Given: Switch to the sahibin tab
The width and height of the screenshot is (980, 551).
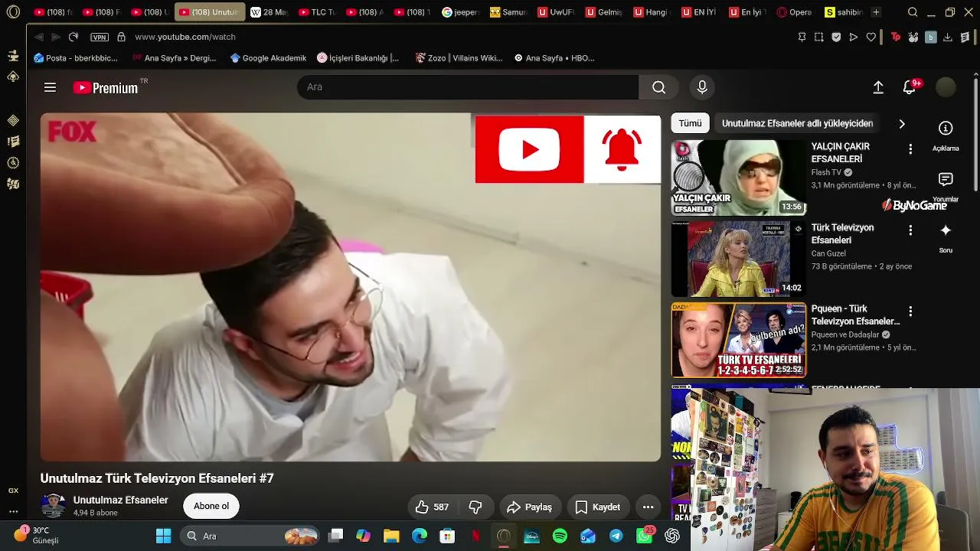Looking at the screenshot, I should click(843, 12).
